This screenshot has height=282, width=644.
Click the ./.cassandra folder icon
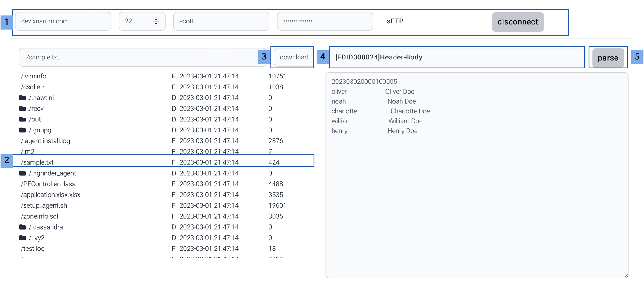(22, 227)
